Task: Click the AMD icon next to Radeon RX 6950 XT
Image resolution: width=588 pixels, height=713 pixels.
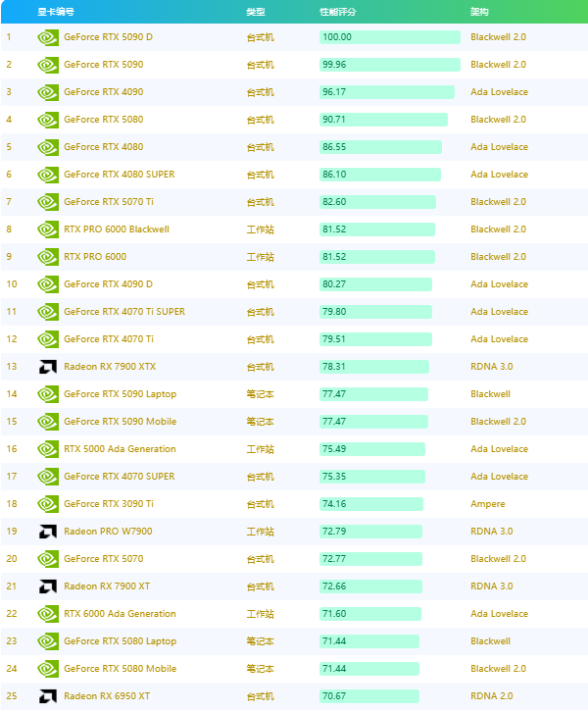Action: 48,695
